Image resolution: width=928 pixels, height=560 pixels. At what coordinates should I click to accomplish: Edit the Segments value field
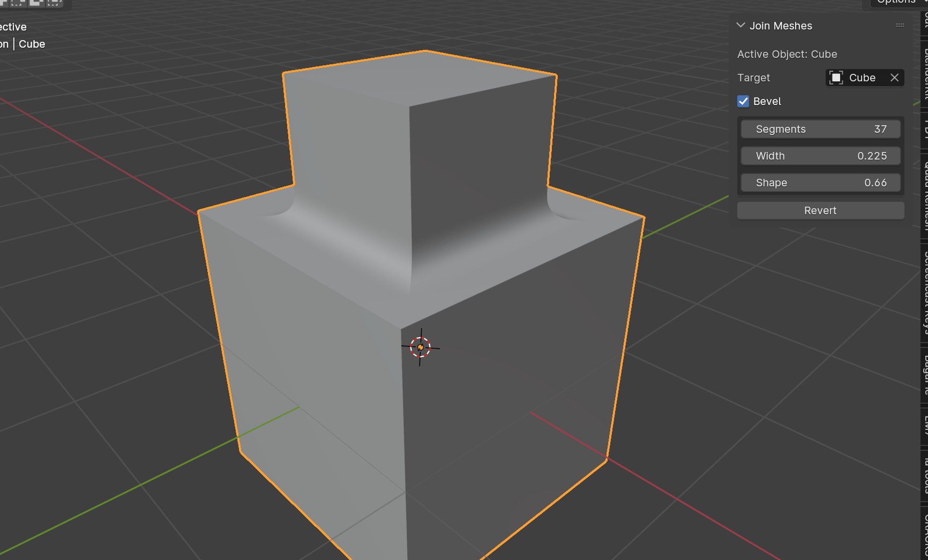coord(820,129)
